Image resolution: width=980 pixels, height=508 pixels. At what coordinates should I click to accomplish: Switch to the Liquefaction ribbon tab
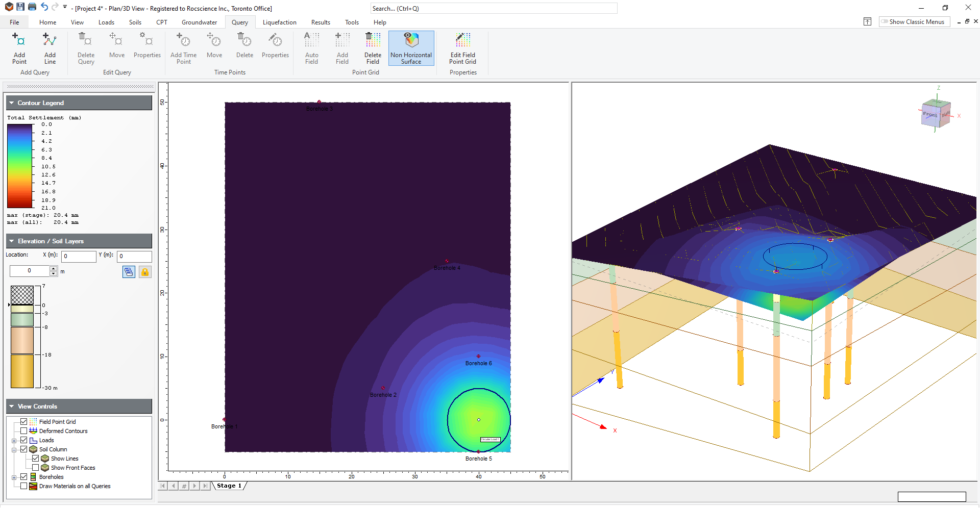click(x=279, y=22)
